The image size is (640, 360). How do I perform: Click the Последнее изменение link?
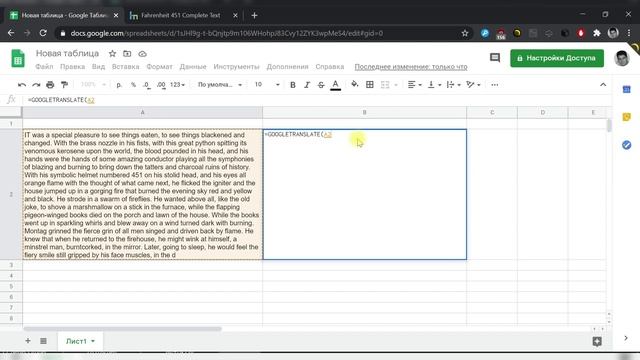[x=411, y=67]
